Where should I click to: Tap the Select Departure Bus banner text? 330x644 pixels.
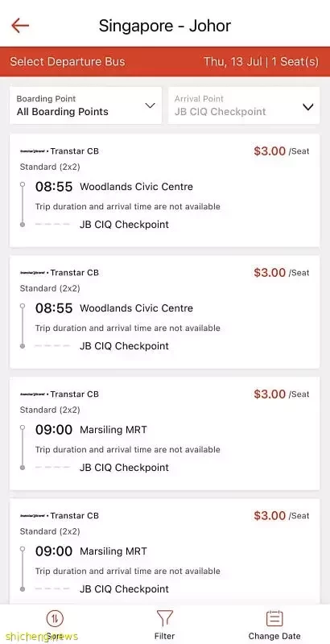tap(68, 62)
